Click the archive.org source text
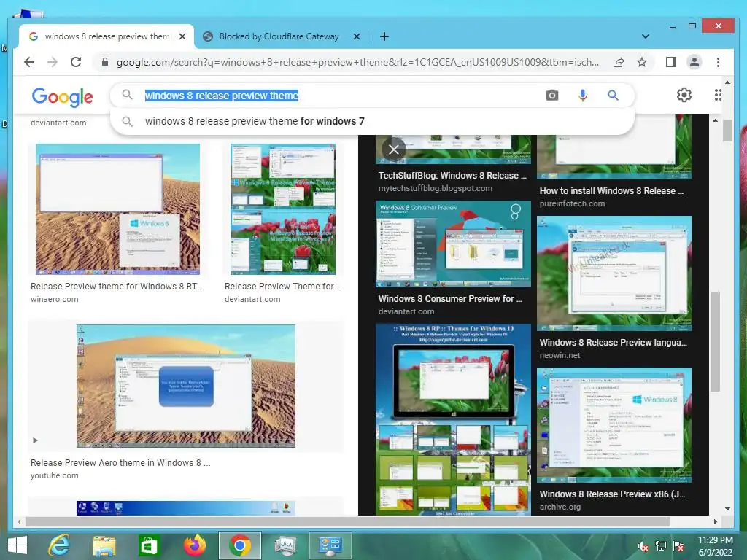The width and height of the screenshot is (747, 560). 560,507
